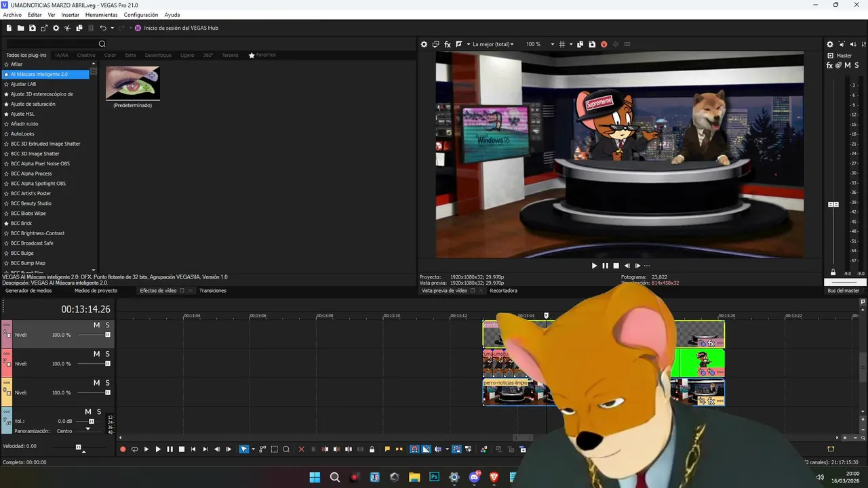This screenshot has width=868, height=488.
Task: Open the Herramientas menu
Action: pyautogui.click(x=101, y=15)
